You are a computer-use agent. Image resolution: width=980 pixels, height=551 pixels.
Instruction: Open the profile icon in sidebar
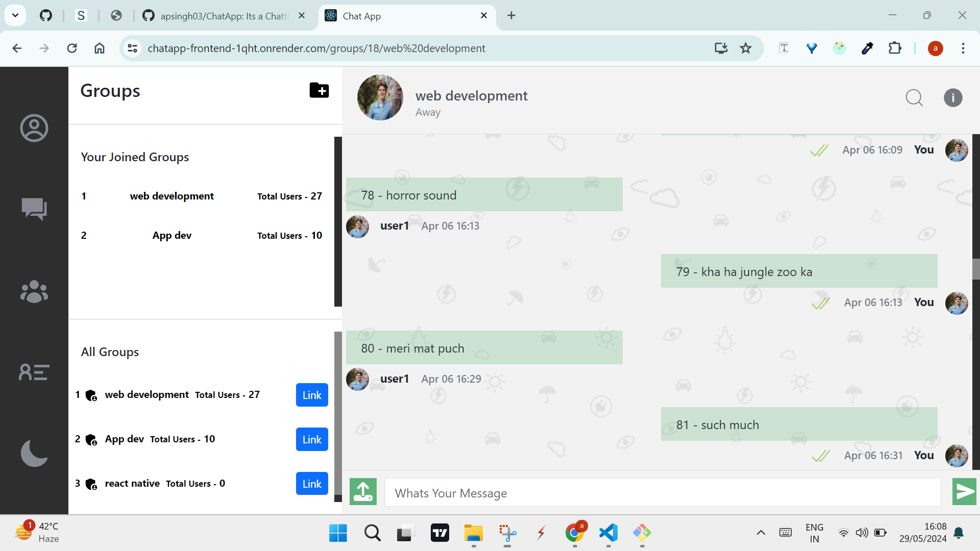34,128
